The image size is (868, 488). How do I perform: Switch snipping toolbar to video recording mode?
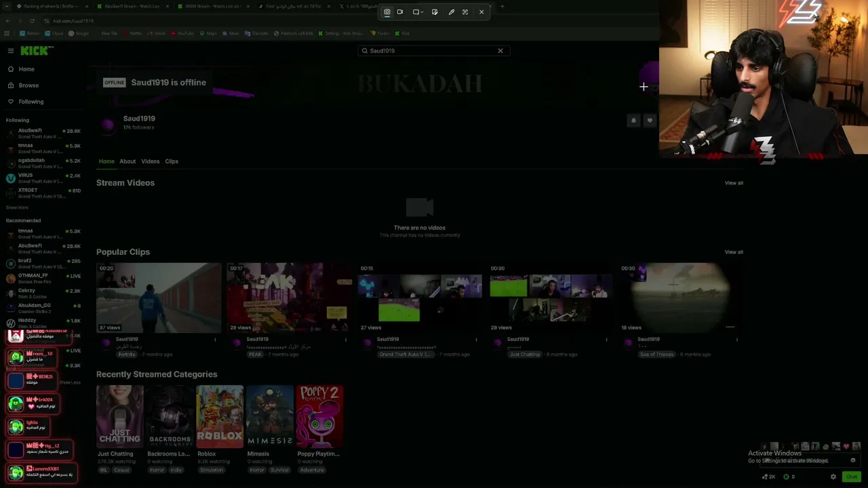(400, 12)
